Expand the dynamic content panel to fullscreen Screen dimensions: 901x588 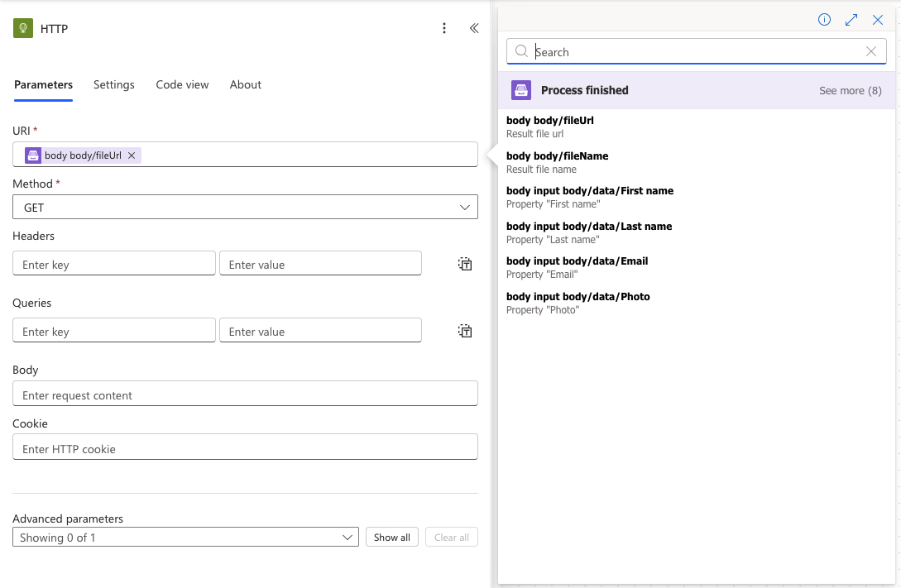851,20
